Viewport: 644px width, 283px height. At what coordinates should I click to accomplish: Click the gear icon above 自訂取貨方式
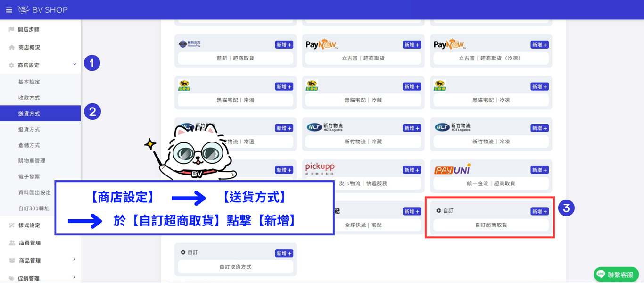point(183,252)
